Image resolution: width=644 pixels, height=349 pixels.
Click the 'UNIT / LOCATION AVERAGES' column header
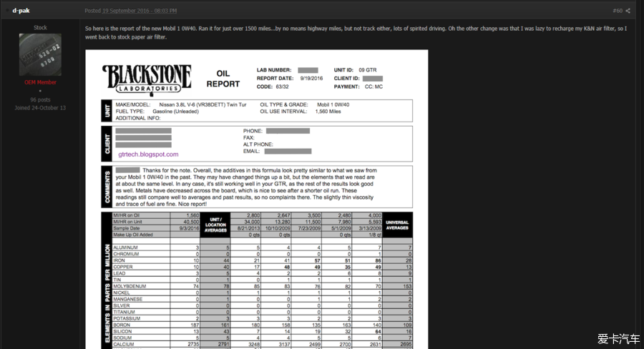pyautogui.click(x=215, y=225)
